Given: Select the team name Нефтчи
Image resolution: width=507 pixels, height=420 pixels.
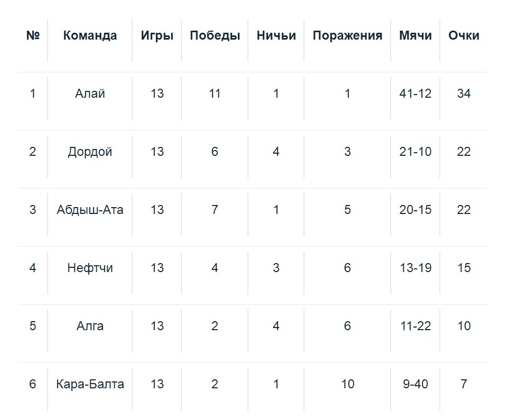Looking at the screenshot, I should coord(90,268).
